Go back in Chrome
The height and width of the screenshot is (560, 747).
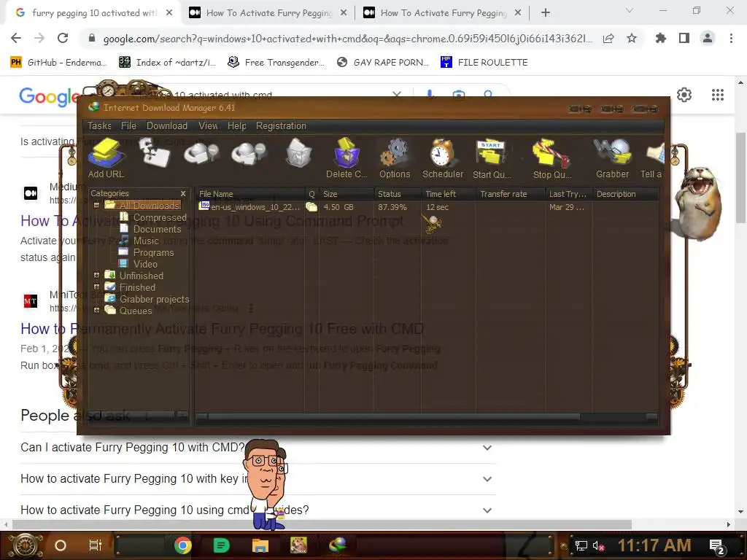point(16,38)
